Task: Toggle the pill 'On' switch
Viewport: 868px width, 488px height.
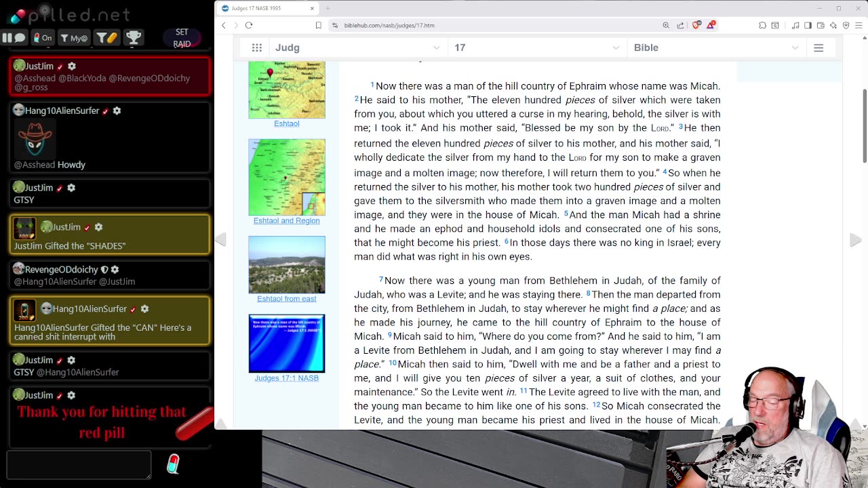Action: click(43, 38)
